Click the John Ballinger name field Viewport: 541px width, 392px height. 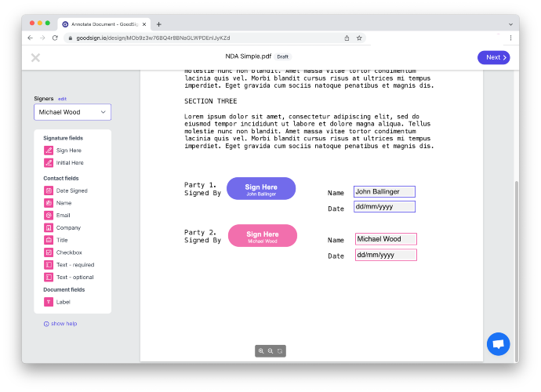point(384,192)
